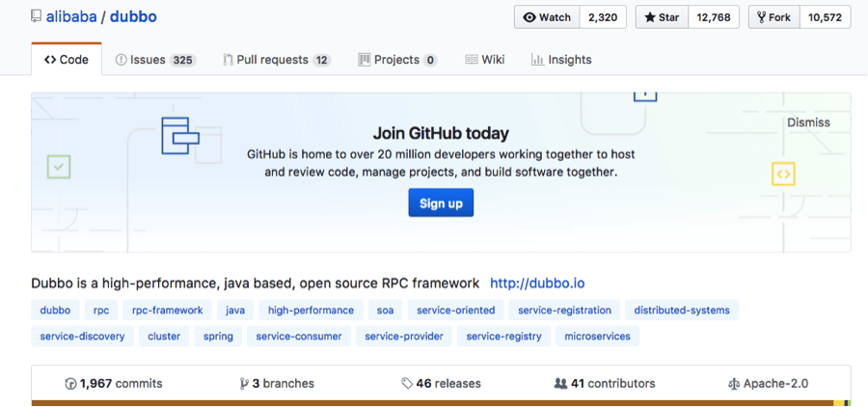
Task: Click the spring topic tag
Action: click(218, 337)
